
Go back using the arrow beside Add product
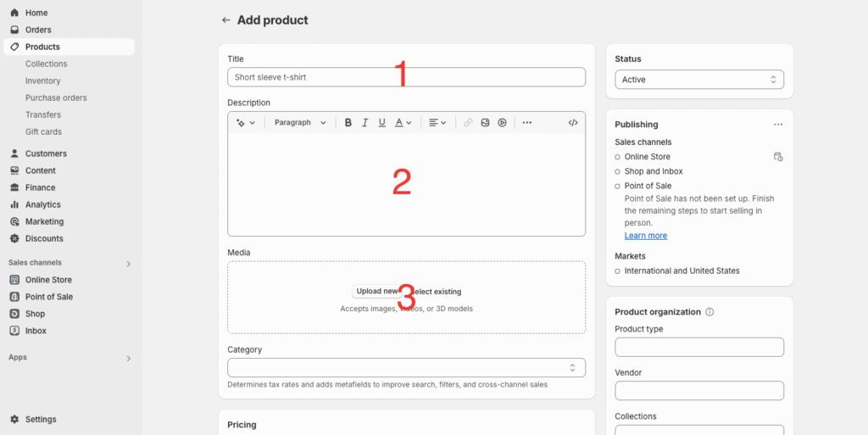point(225,20)
